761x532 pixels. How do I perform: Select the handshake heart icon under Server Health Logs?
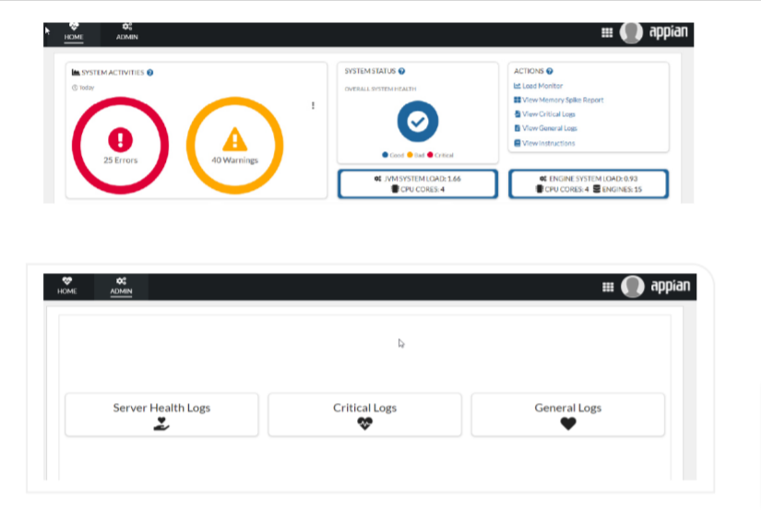pyautogui.click(x=161, y=422)
